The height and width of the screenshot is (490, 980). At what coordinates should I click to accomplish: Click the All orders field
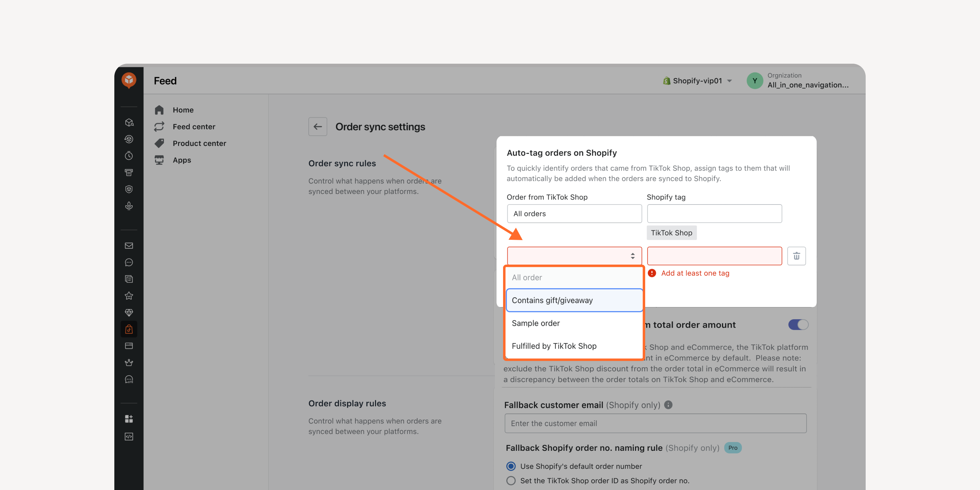(574, 213)
